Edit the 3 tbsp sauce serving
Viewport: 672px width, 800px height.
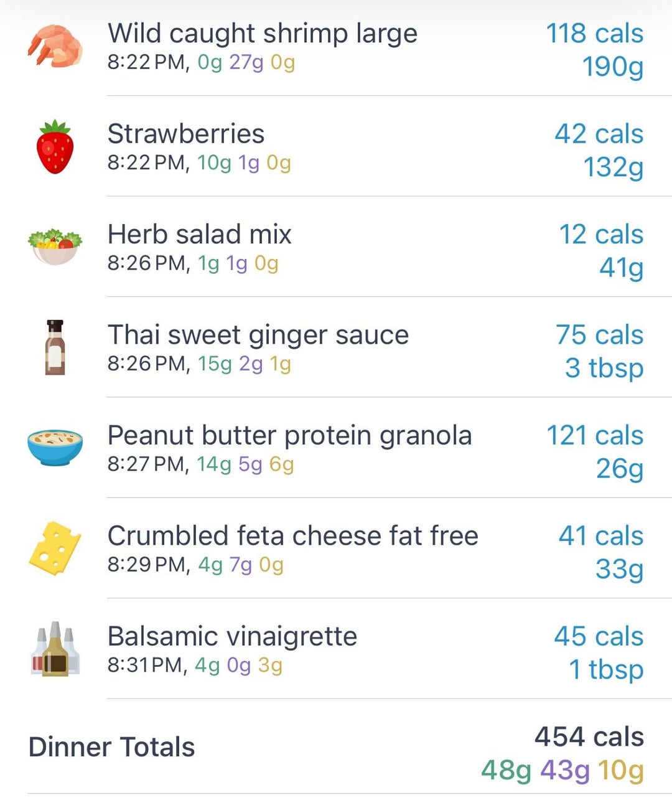tap(604, 368)
